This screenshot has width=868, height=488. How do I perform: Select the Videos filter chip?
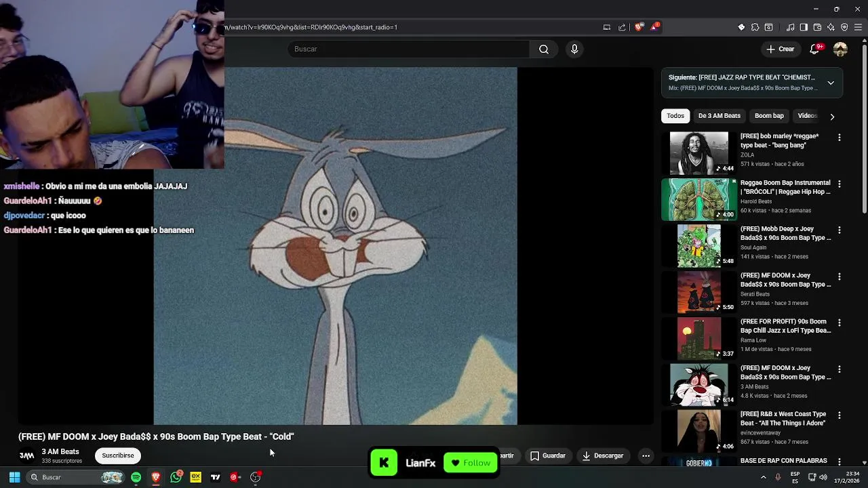pyautogui.click(x=807, y=116)
